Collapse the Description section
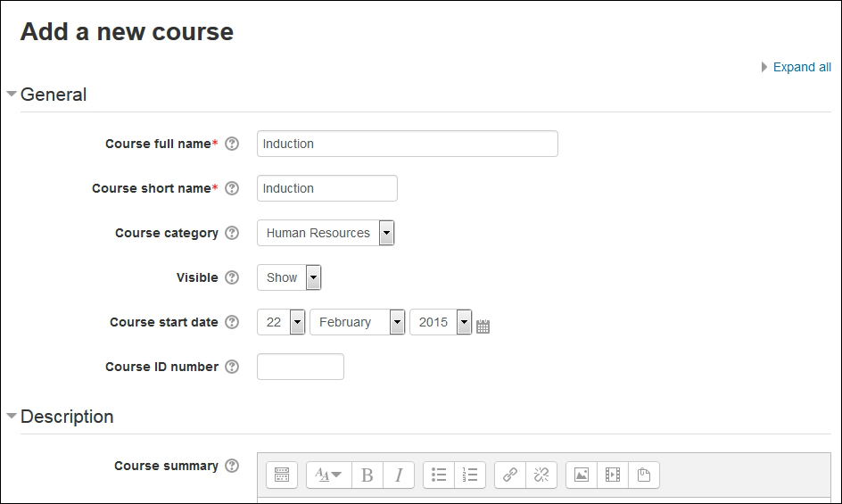This screenshot has height=504, width=842. [12, 416]
